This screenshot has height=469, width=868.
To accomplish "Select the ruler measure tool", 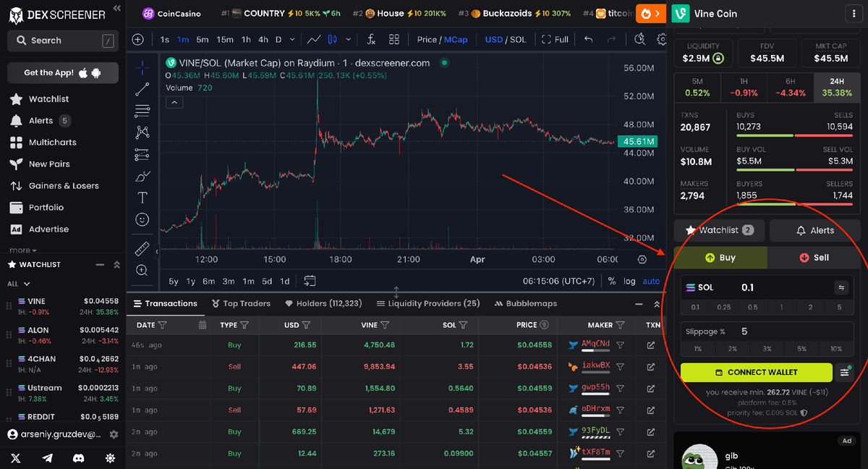I will [142, 249].
